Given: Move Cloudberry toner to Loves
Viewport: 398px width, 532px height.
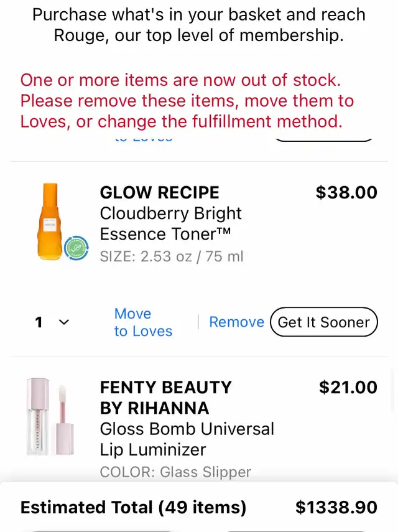Looking at the screenshot, I should (x=143, y=322).
